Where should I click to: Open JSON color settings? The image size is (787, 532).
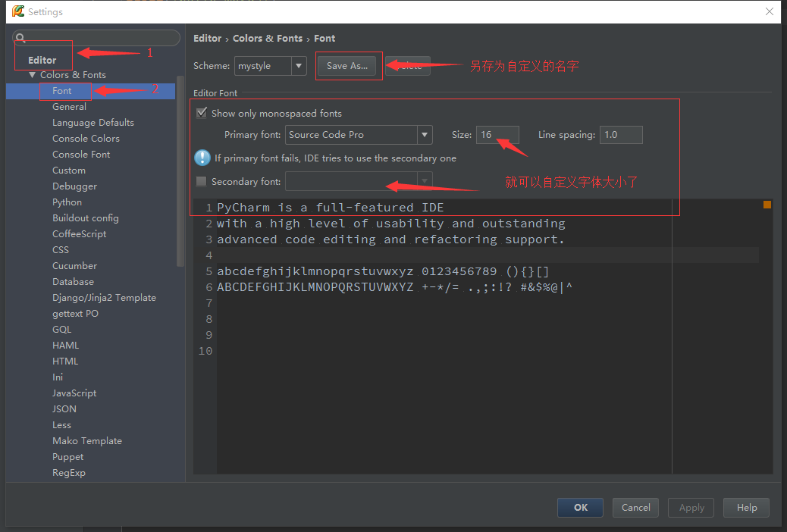tap(64, 409)
